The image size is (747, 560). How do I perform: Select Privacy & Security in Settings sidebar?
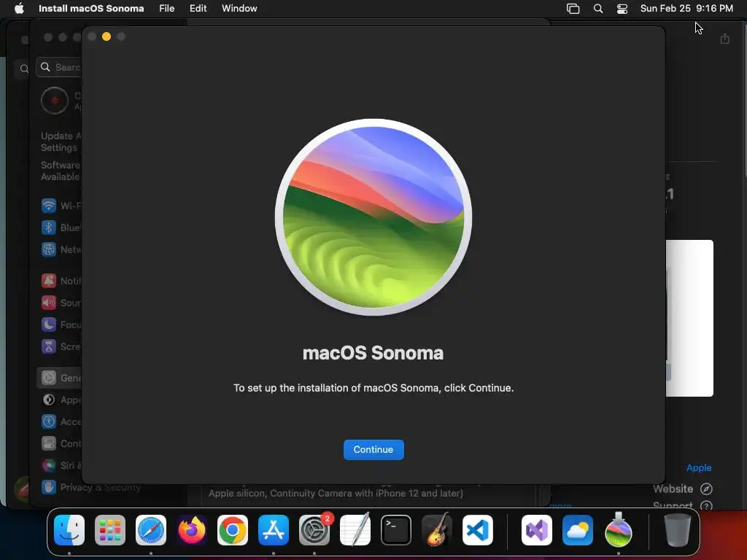tap(91, 487)
